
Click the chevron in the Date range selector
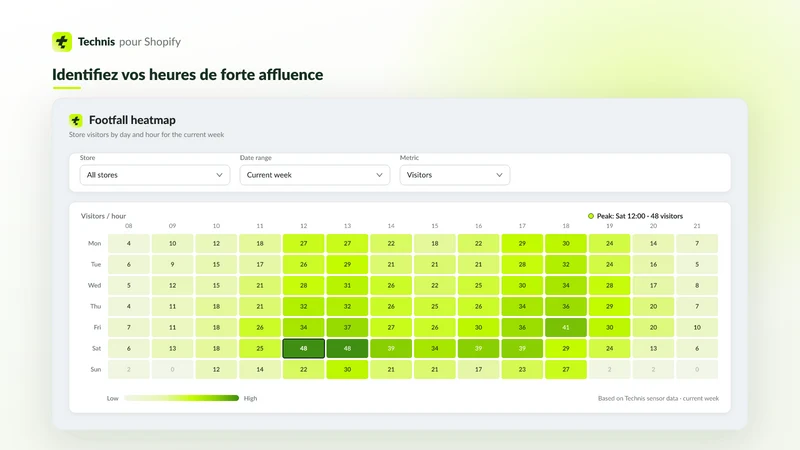[380, 175]
